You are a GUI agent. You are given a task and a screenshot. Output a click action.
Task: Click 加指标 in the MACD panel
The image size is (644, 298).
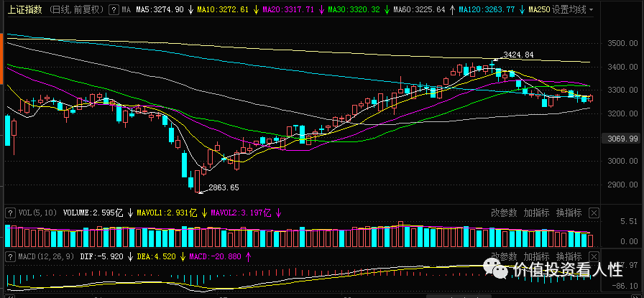(536, 257)
